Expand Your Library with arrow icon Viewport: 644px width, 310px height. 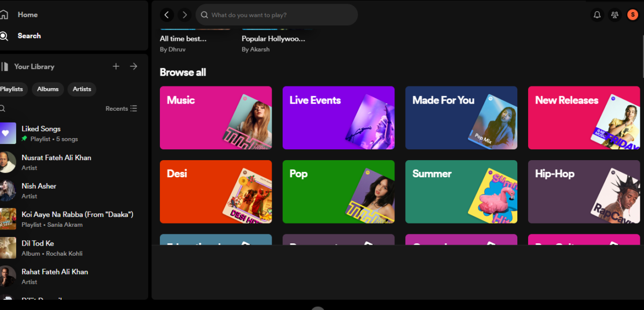(134, 67)
